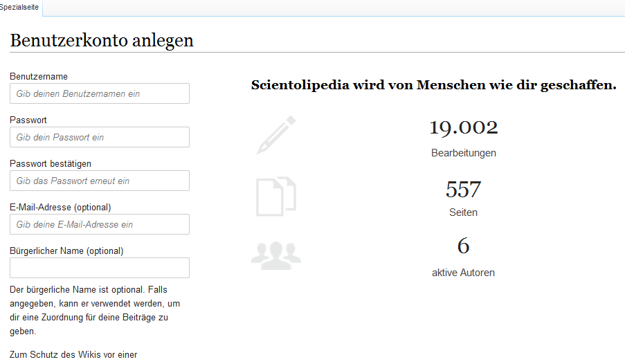Click the Bearbeitungen label
The image size is (625, 364).
click(x=464, y=153)
